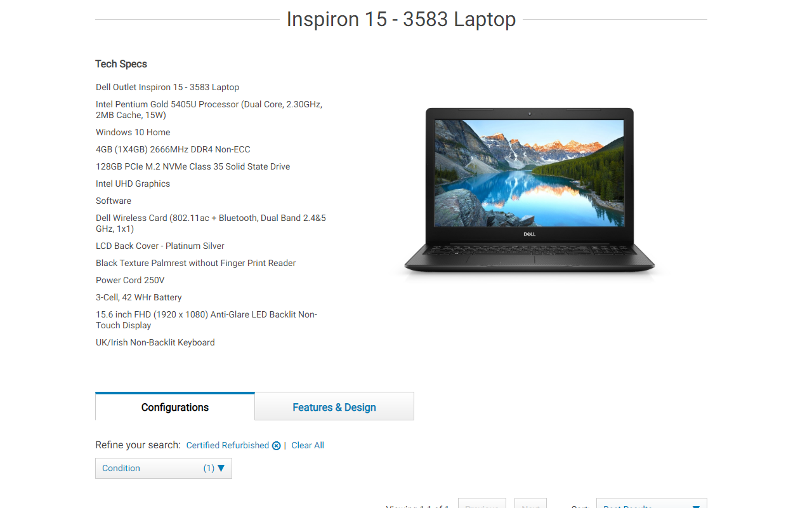The width and height of the screenshot is (812, 508).
Task: Click the Clear All link
Action: point(308,446)
